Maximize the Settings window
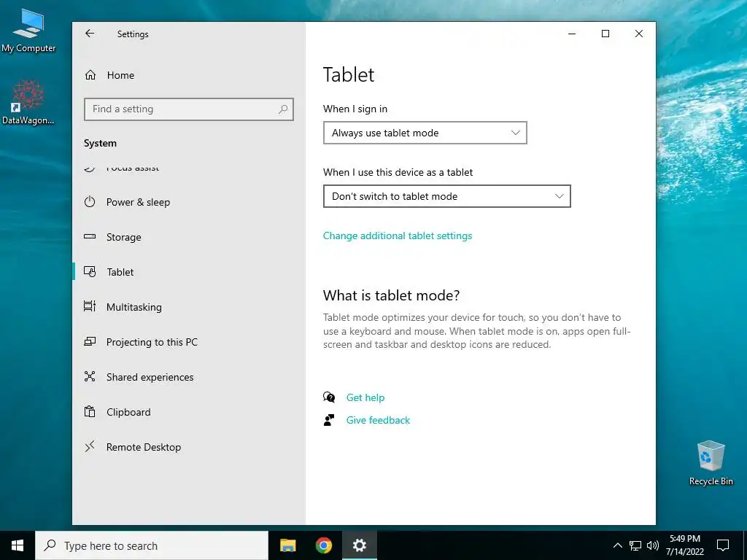This screenshot has height=560, width=747. 605,34
